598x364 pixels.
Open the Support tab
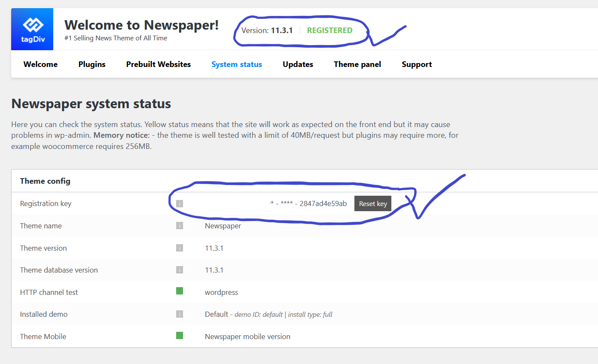click(x=417, y=64)
